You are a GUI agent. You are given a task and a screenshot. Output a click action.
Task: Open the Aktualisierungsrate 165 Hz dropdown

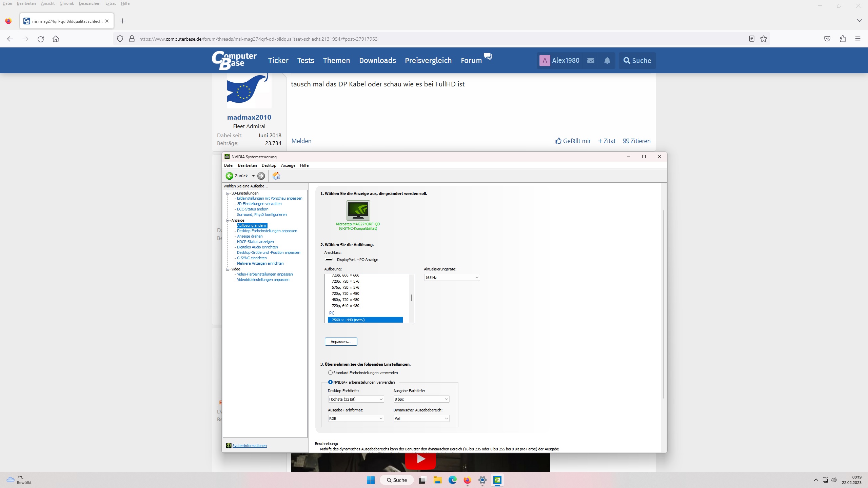coord(452,278)
